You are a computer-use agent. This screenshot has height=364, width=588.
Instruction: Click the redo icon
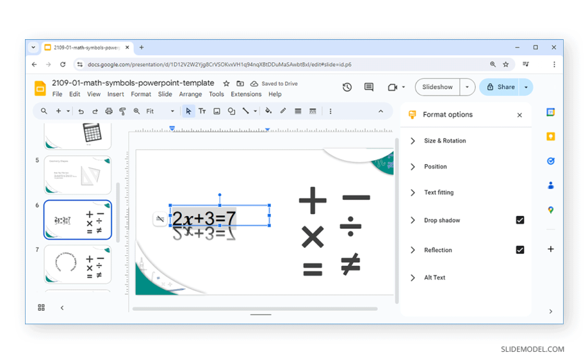tap(95, 111)
